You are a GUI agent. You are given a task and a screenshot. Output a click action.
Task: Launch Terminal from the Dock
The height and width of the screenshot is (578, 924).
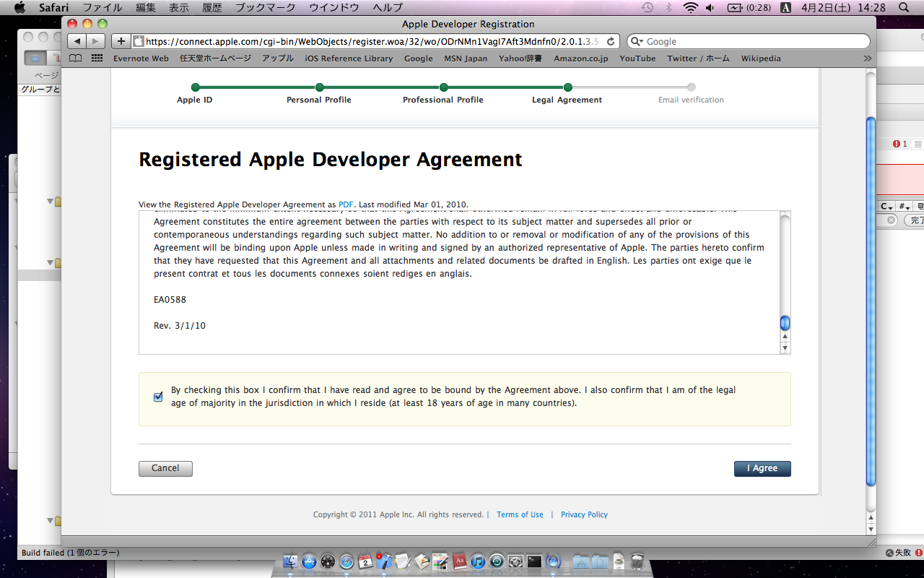tap(534, 561)
